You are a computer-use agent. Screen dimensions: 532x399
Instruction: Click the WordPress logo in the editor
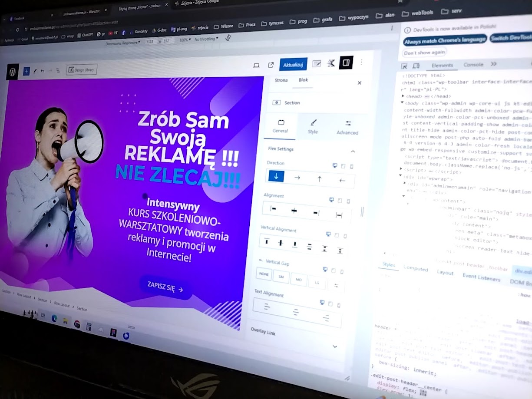[13, 72]
